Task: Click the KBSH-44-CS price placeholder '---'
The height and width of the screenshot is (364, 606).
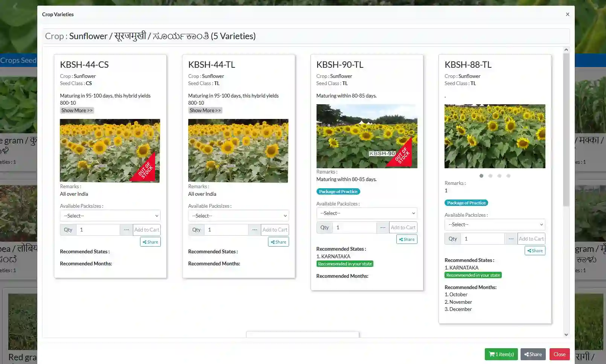Action: (126, 230)
